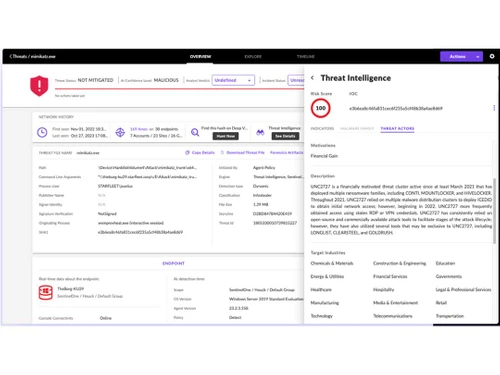Click the SHA1 hash value
The height and width of the screenshot is (375, 500).
tap(140, 232)
